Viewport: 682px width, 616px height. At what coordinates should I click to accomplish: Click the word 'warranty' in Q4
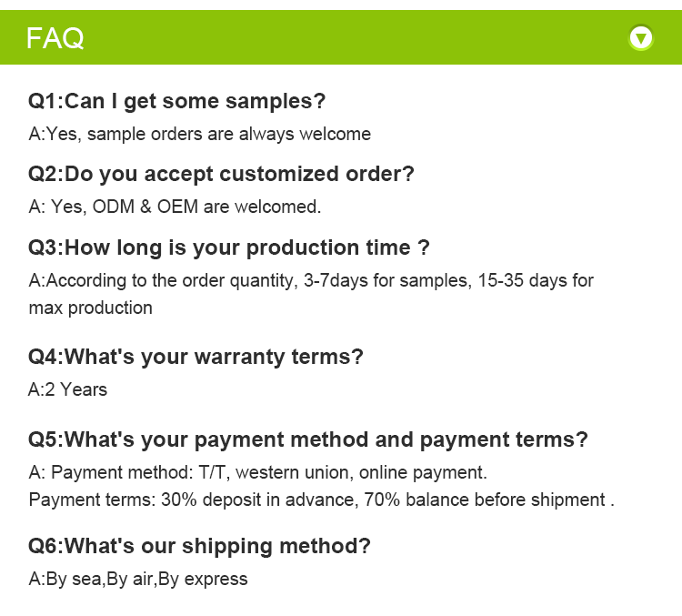point(240,358)
